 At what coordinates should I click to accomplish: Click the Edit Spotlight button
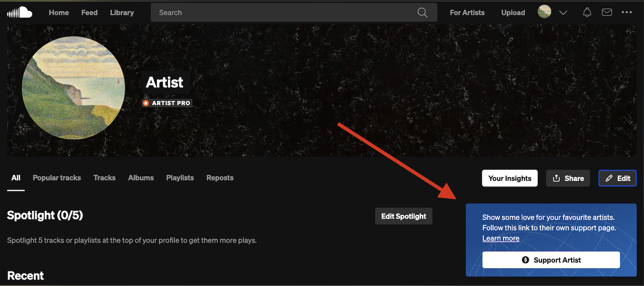(403, 216)
